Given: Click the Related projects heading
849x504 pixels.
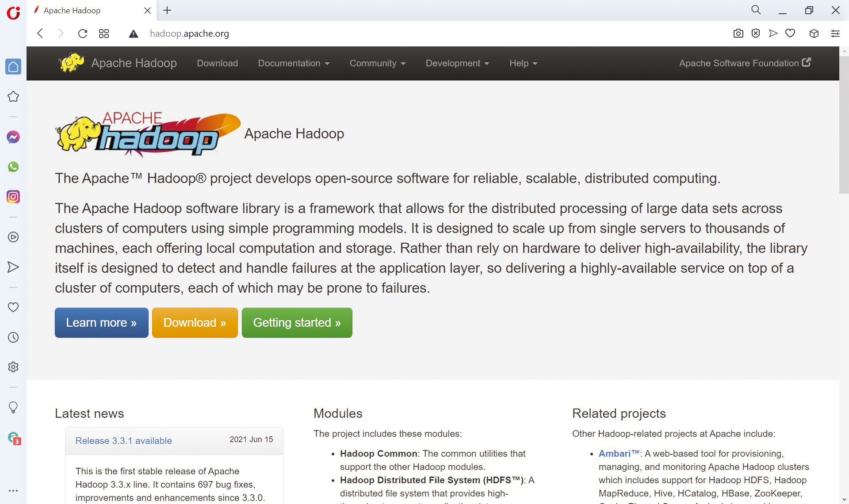Looking at the screenshot, I should coord(619,413).
